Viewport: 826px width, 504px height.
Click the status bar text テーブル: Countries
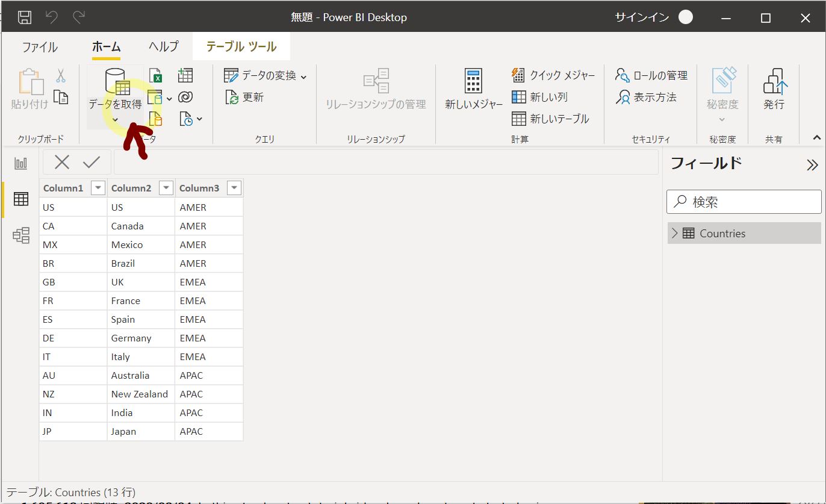(x=71, y=492)
